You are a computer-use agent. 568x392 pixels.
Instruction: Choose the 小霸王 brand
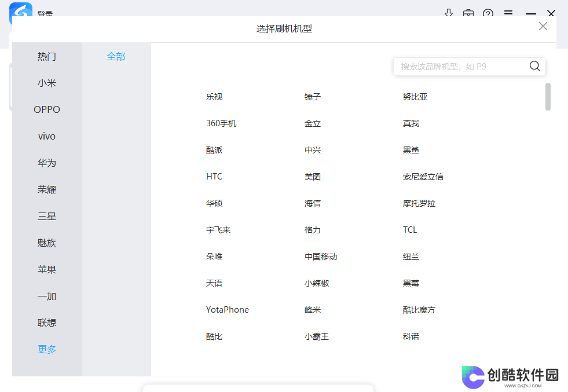(x=317, y=336)
